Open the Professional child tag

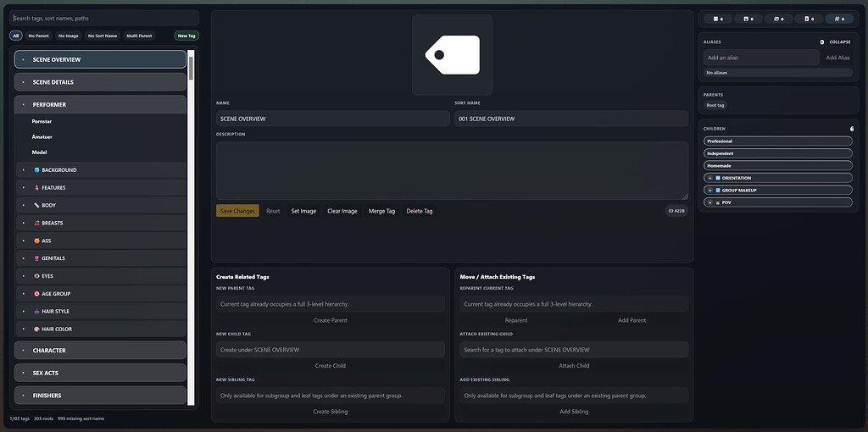(x=778, y=141)
